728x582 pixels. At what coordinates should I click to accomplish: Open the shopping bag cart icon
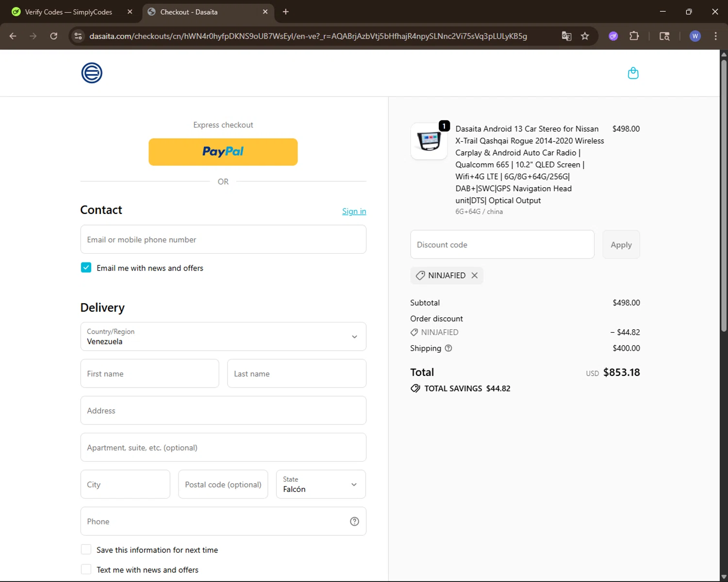coord(633,73)
